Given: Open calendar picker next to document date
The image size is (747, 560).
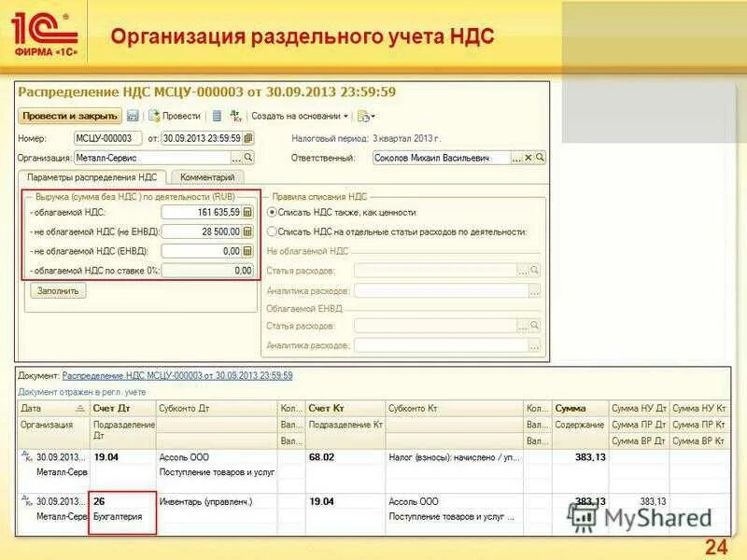Looking at the screenshot, I should [x=248, y=138].
